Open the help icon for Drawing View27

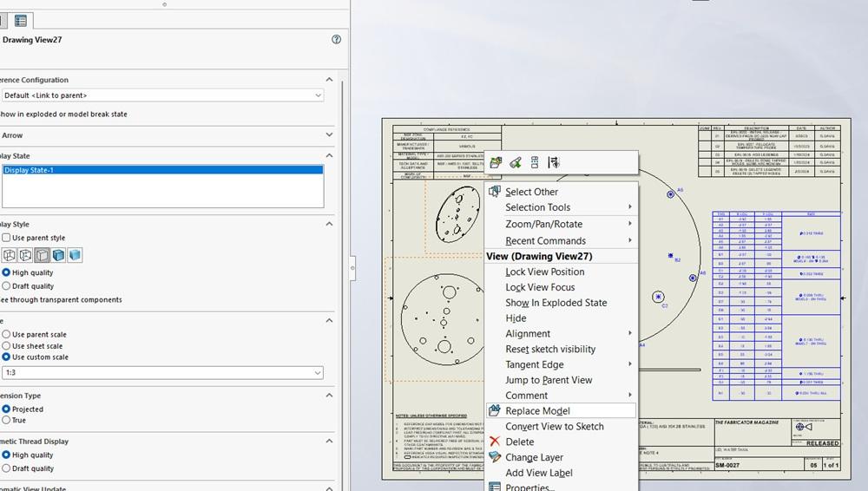(336, 39)
